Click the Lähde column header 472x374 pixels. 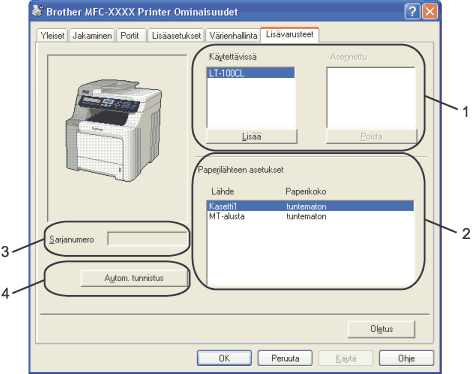[x=223, y=192]
